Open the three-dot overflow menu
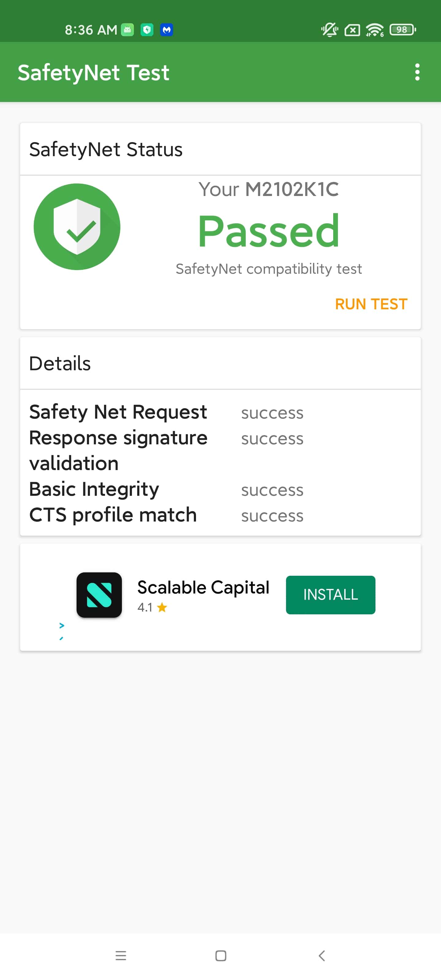Screen dimensions: 441x980 pos(417,72)
